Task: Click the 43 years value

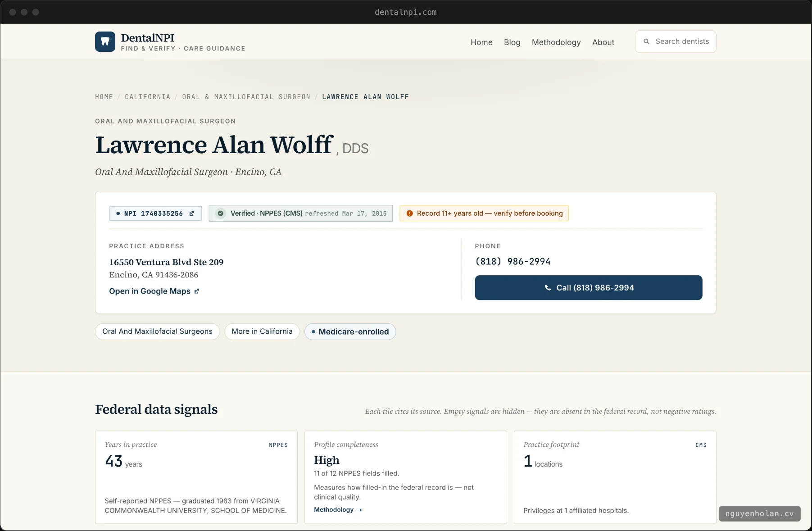Action: point(123,462)
